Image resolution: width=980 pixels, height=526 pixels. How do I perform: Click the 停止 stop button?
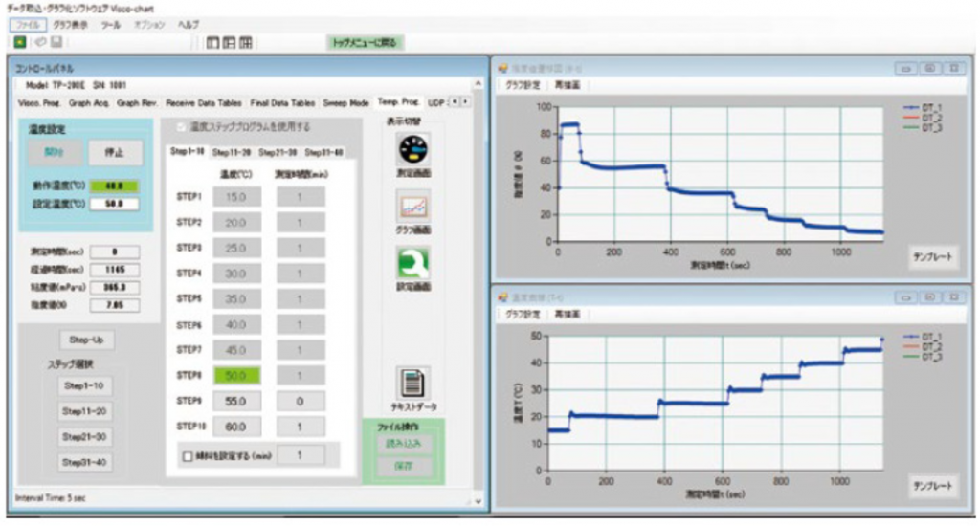[x=116, y=152]
